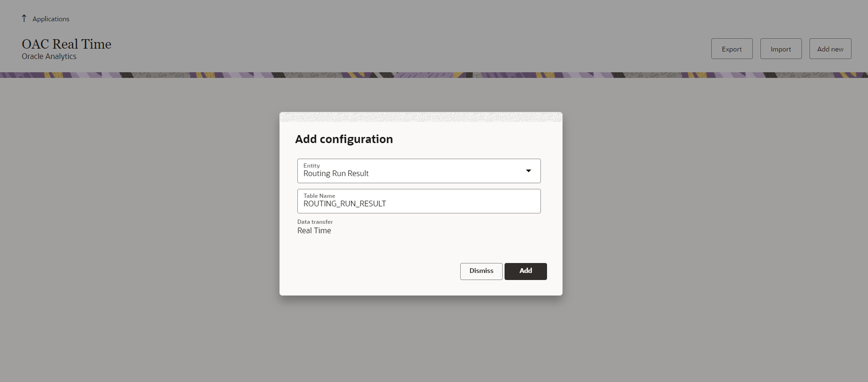Go to the Applications breadcrumb link

pos(51,19)
